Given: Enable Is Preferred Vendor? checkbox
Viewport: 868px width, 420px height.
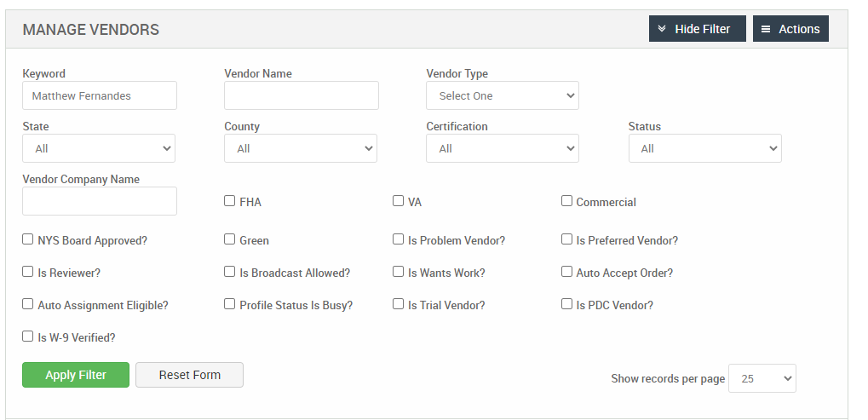Looking at the screenshot, I should pos(566,239).
